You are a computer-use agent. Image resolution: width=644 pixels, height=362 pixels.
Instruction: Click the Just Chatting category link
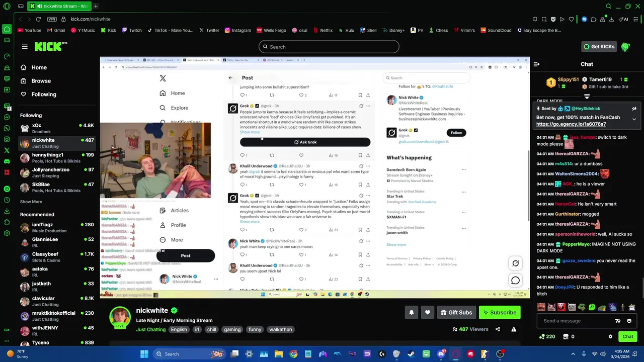(150, 330)
